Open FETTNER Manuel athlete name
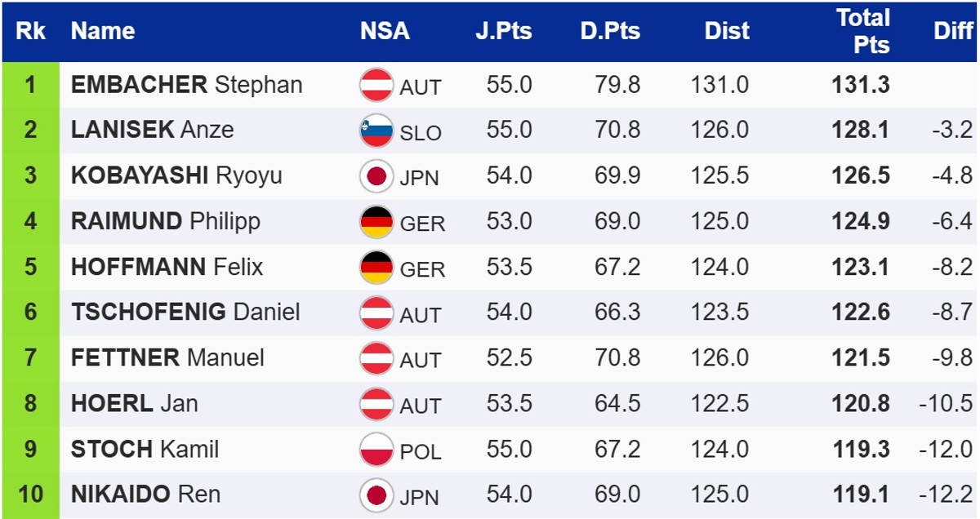This screenshot has height=519, width=980. click(167, 357)
